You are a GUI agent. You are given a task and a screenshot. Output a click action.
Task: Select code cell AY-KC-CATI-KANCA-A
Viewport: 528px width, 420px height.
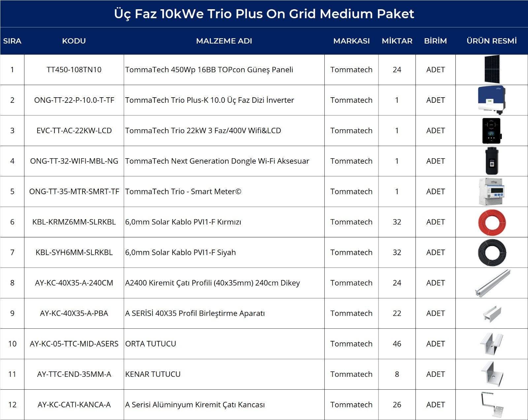point(74,405)
